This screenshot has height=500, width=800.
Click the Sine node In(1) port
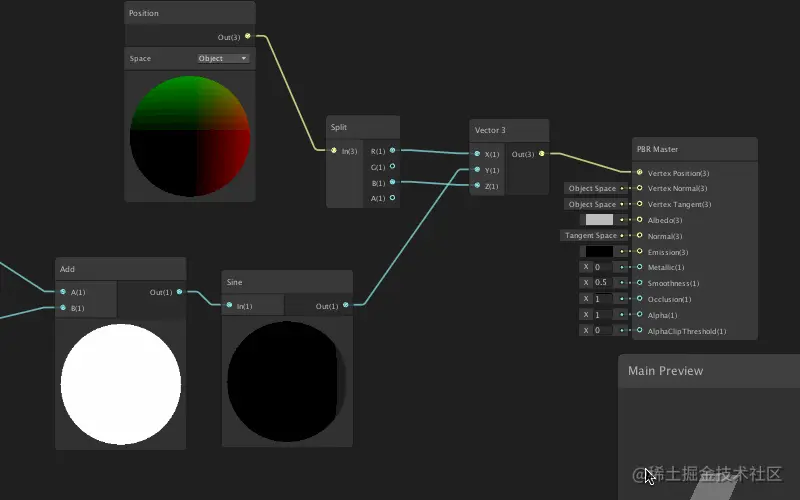tap(229, 305)
